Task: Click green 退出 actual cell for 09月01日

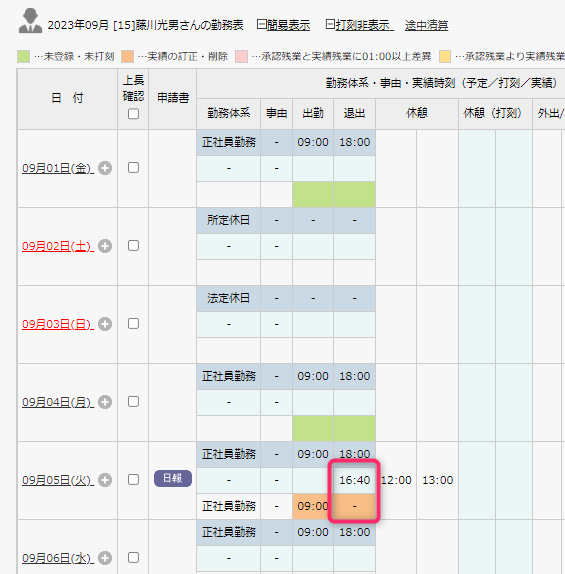Action: pos(354,194)
